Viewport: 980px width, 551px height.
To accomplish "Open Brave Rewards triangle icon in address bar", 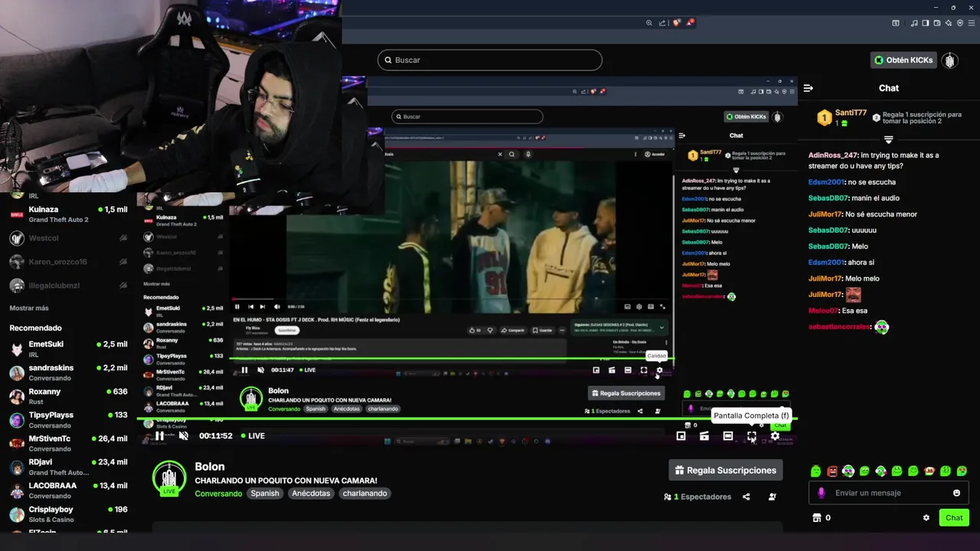I will (690, 23).
